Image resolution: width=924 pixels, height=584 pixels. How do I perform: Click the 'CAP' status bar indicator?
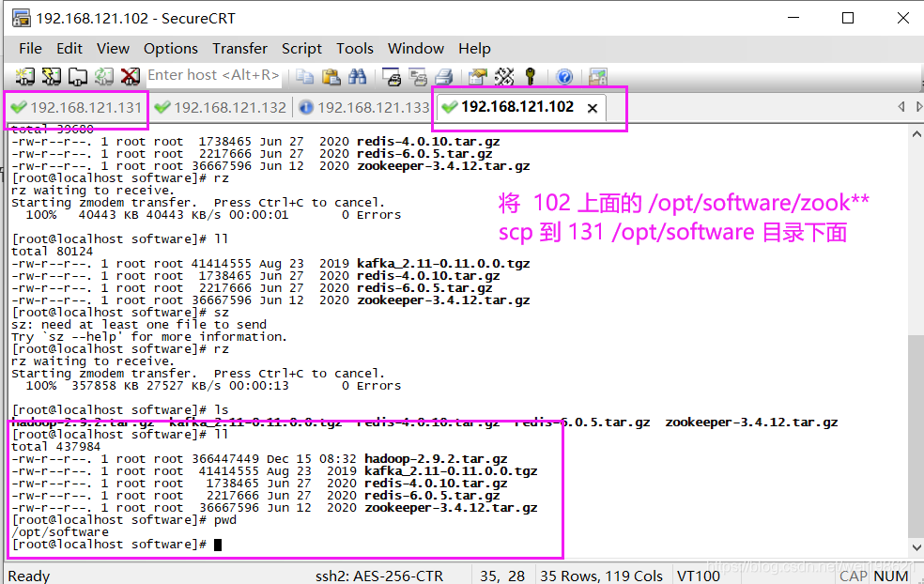pos(853,576)
